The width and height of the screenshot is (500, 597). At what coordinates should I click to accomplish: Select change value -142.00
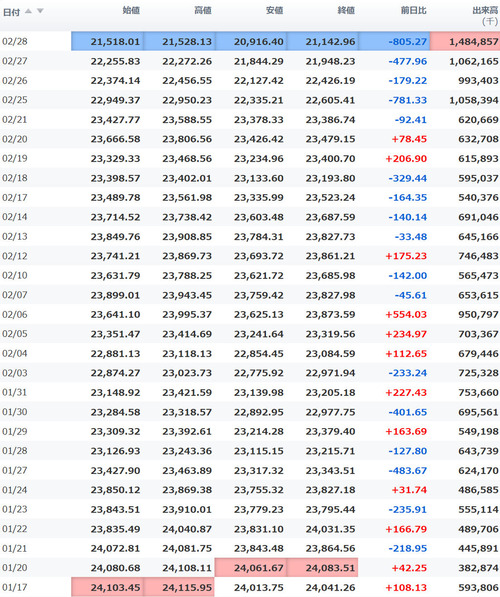[407, 276]
